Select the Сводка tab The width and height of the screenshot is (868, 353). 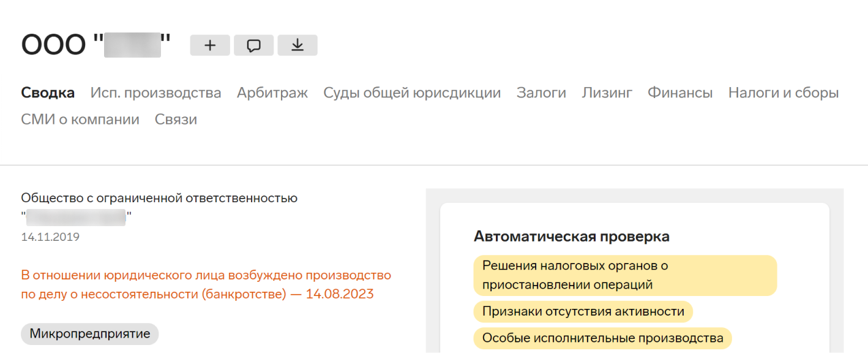[x=48, y=93]
